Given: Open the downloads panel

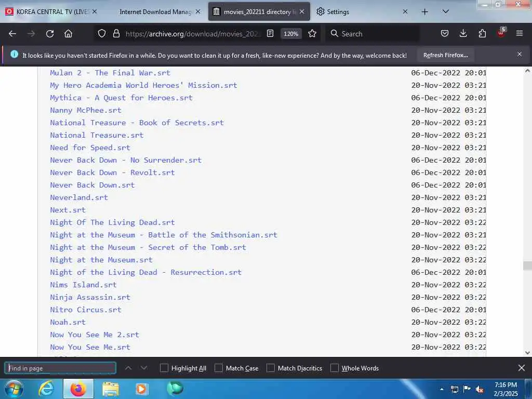Looking at the screenshot, I should tap(463, 34).
